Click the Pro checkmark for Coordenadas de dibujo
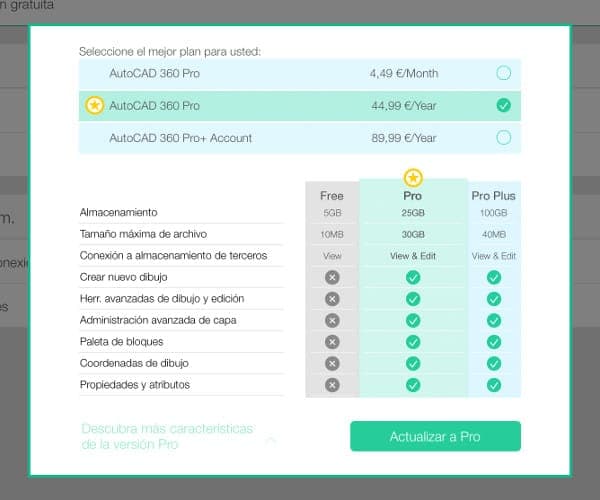600x500 pixels. [413, 363]
